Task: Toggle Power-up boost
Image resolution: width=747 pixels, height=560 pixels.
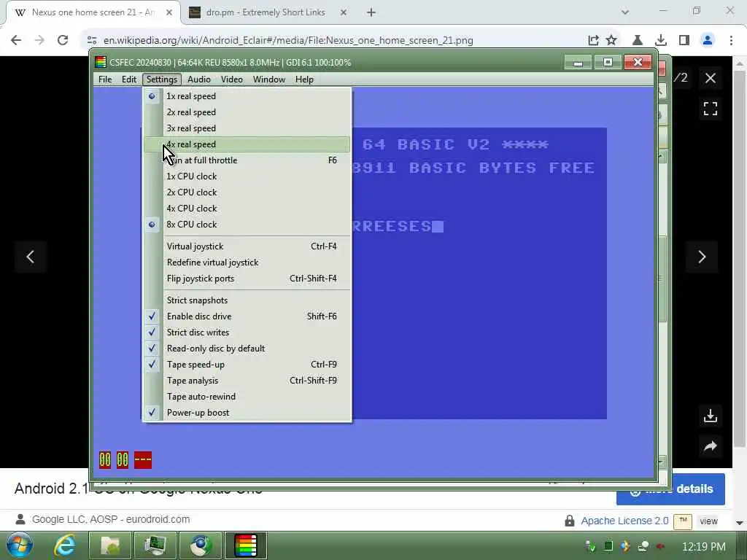Action: coord(247,413)
